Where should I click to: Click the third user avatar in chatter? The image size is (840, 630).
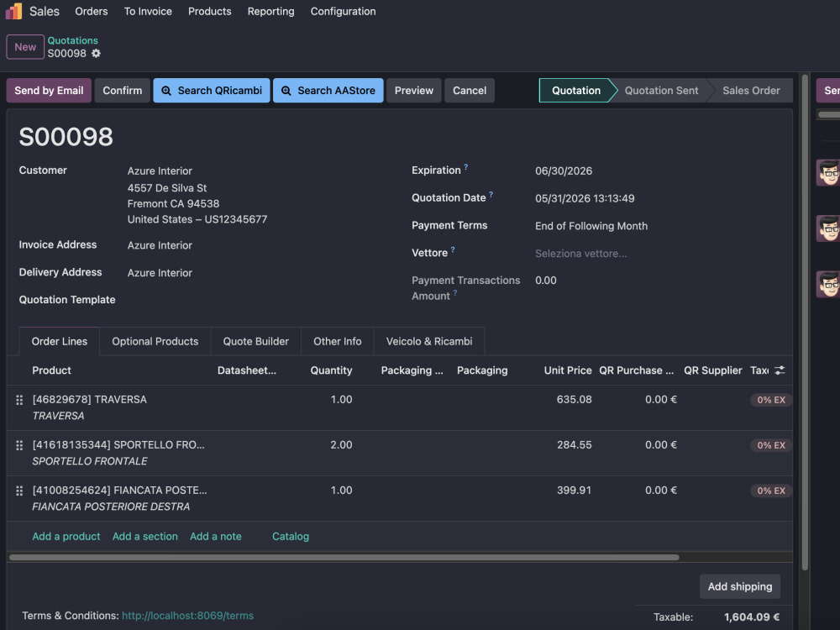tap(827, 284)
